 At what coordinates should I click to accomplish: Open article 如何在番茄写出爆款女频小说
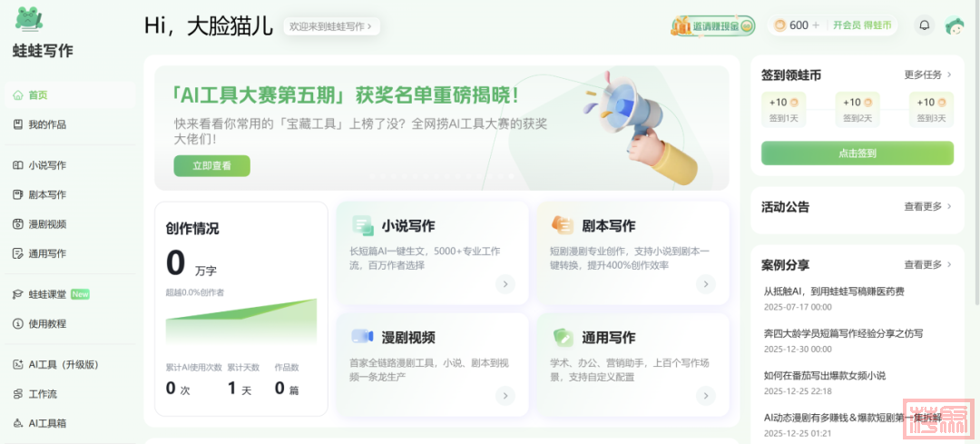(x=824, y=376)
